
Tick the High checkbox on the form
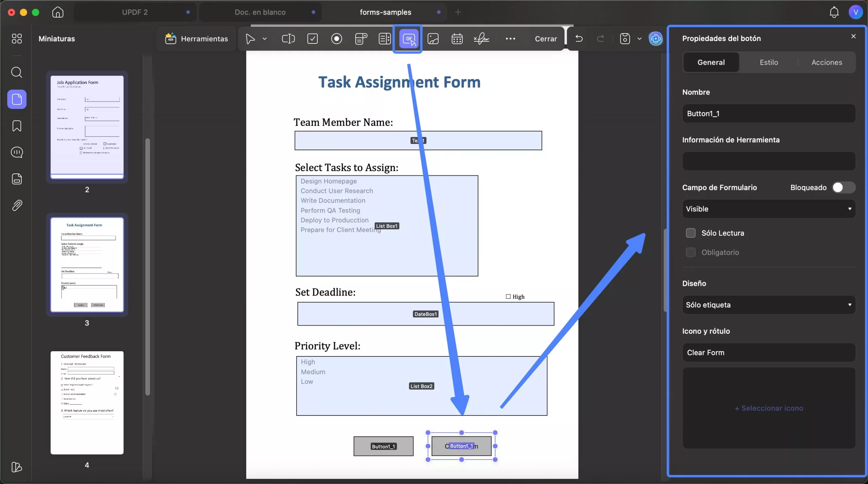pyautogui.click(x=508, y=297)
